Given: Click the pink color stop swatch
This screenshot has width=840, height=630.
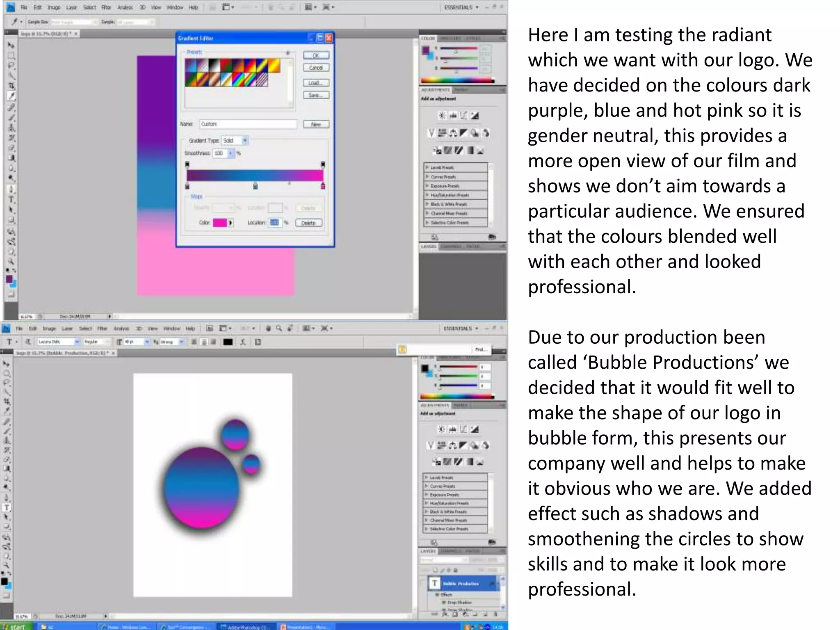Looking at the screenshot, I should coord(219,223).
